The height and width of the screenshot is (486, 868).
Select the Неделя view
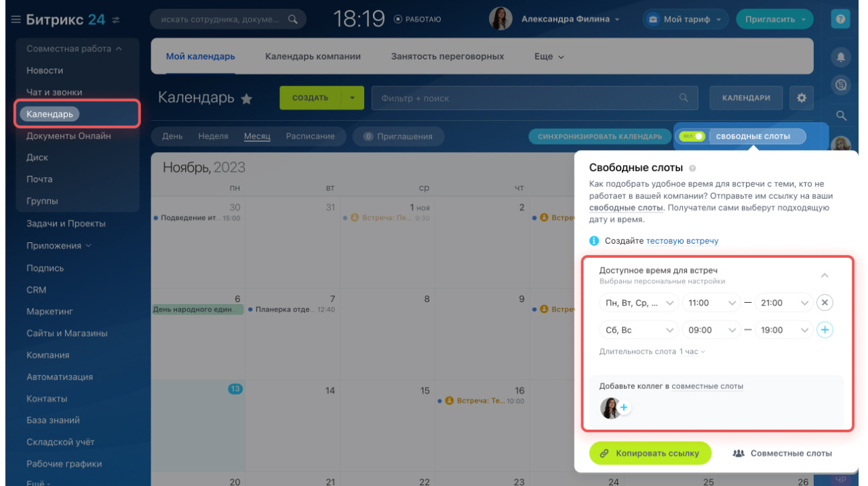click(213, 136)
